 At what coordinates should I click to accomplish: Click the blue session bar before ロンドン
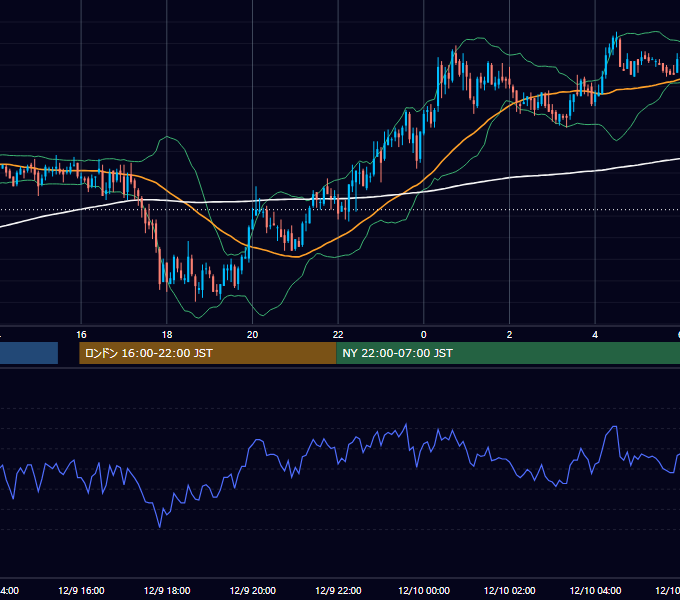click(x=29, y=353)
